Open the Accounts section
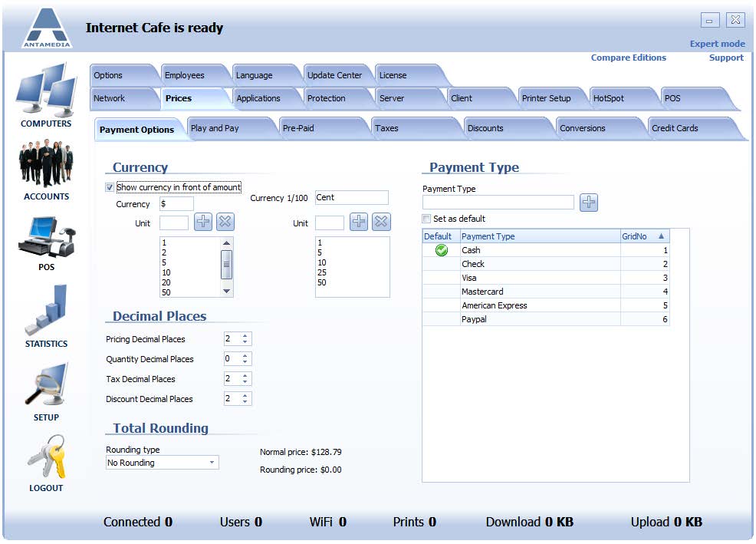The height and width of the screenshot is (544, 756). tap(46, 170)
